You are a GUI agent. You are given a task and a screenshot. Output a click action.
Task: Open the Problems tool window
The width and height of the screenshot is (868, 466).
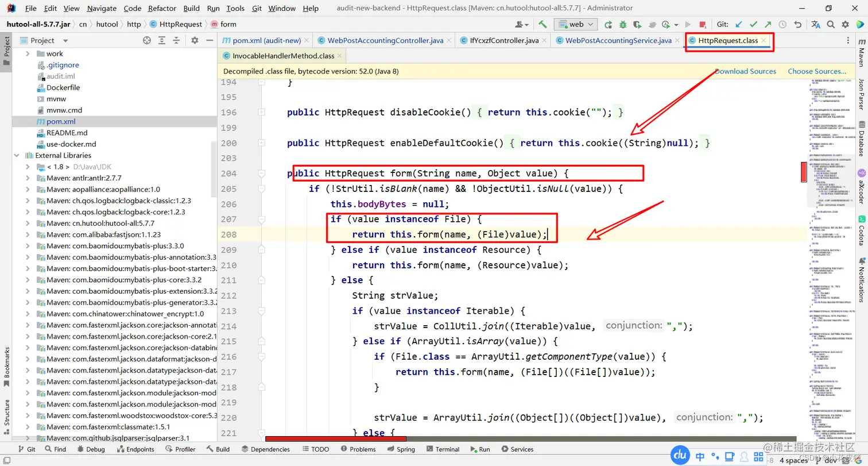tap(357, 449)
